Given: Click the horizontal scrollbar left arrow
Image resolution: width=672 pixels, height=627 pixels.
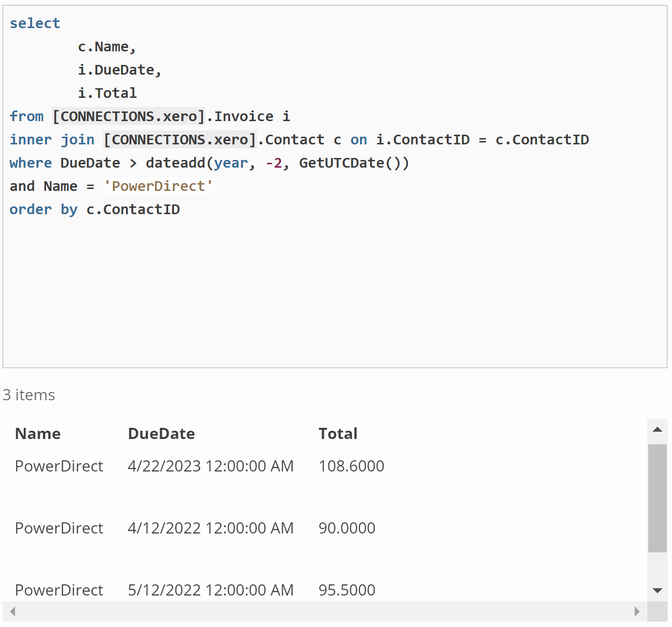Looking at the screenshot, I should click(12, 612).
